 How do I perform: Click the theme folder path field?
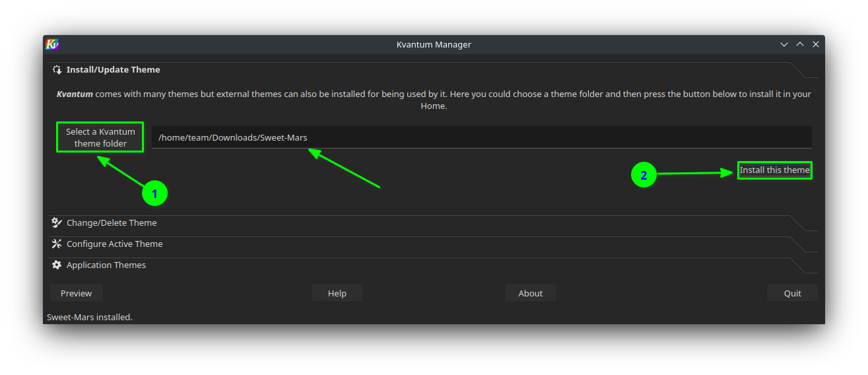click(482, 137)
